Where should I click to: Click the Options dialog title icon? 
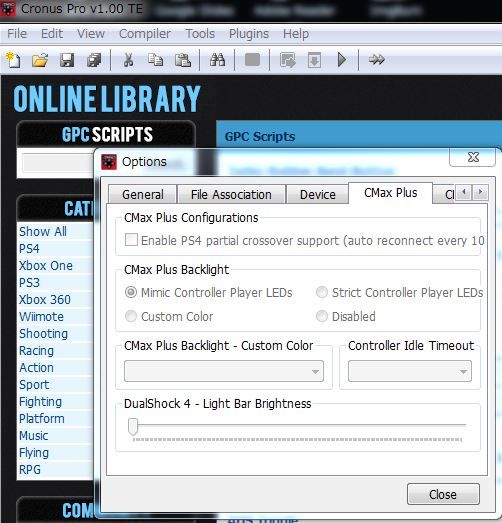[x=109, y=162]
